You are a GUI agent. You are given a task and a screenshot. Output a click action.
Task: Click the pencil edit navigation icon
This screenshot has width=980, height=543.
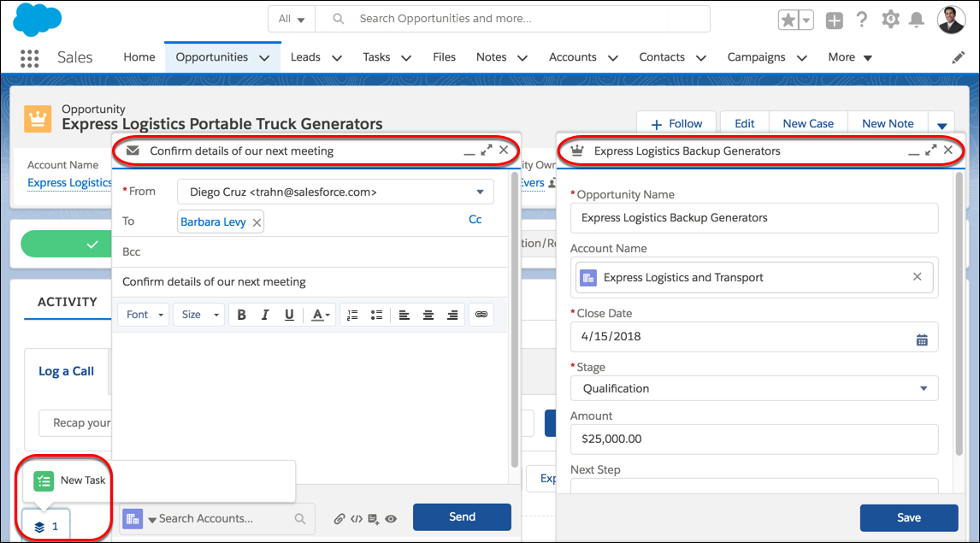[x=958, y=57]
